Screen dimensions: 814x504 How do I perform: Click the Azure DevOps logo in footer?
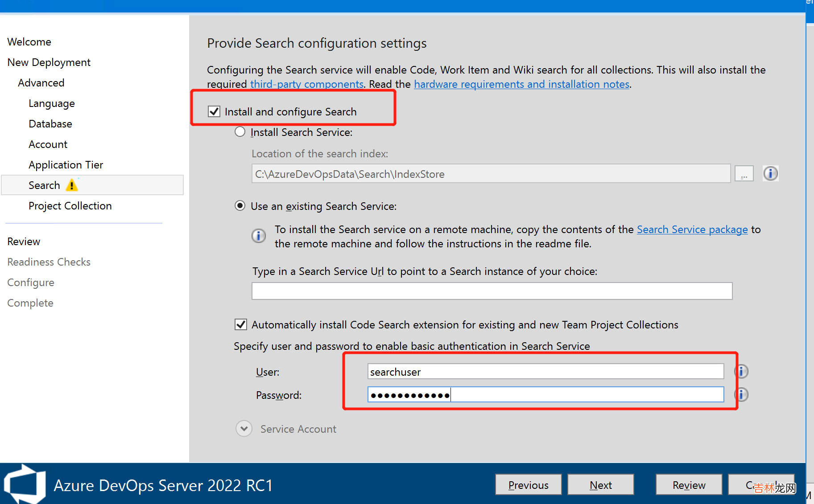25,484
